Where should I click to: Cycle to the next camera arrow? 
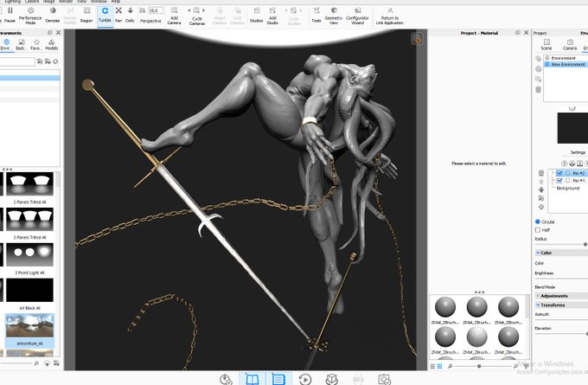[x=204, y=10]
